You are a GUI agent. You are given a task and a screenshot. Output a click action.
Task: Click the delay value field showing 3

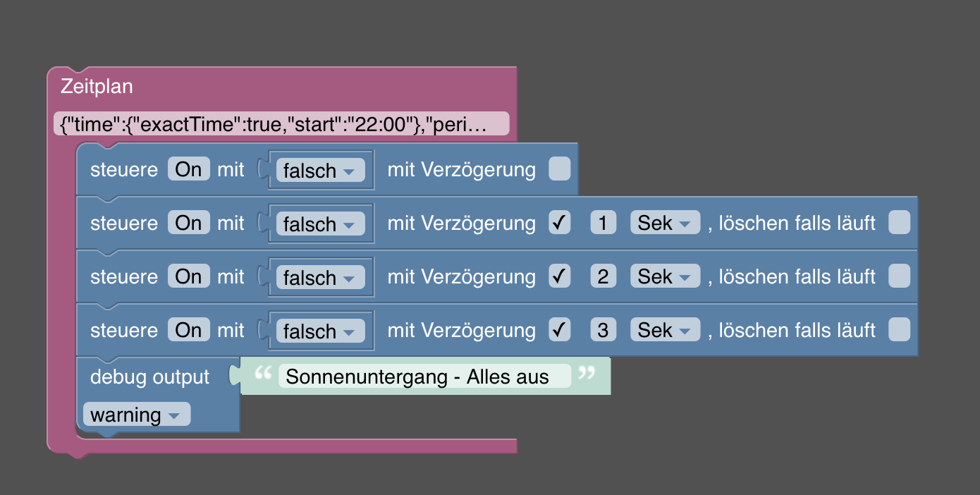coord(603,330)
